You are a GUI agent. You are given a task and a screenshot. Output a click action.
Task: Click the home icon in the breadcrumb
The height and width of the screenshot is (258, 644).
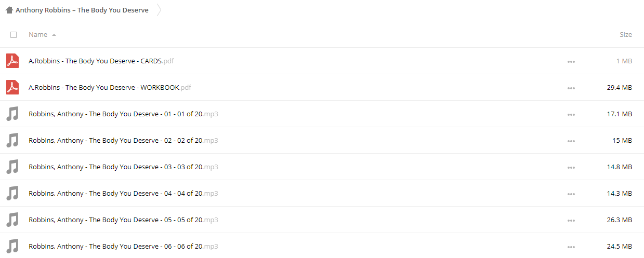9,10
